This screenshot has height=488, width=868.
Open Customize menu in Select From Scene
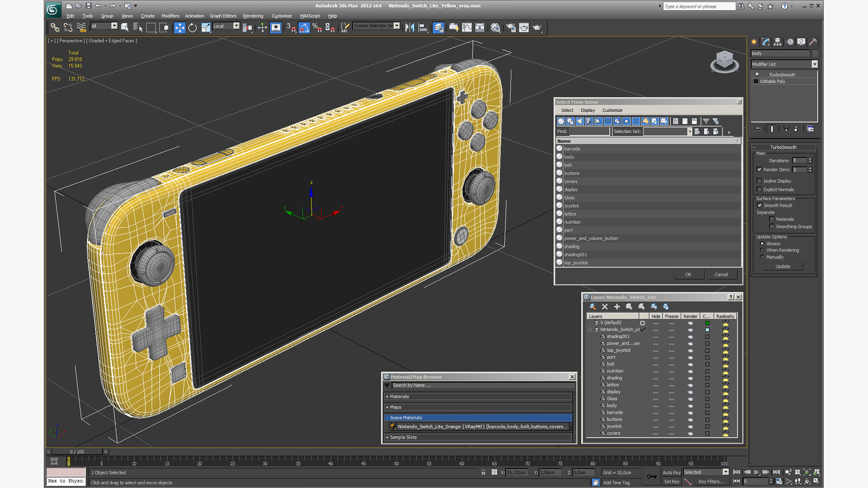click(x=612, y=110)
